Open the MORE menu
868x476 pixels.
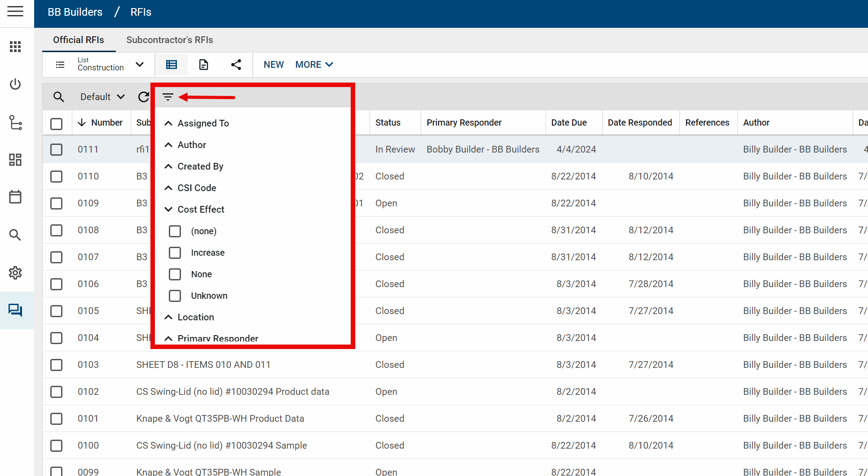click(314, 65)
